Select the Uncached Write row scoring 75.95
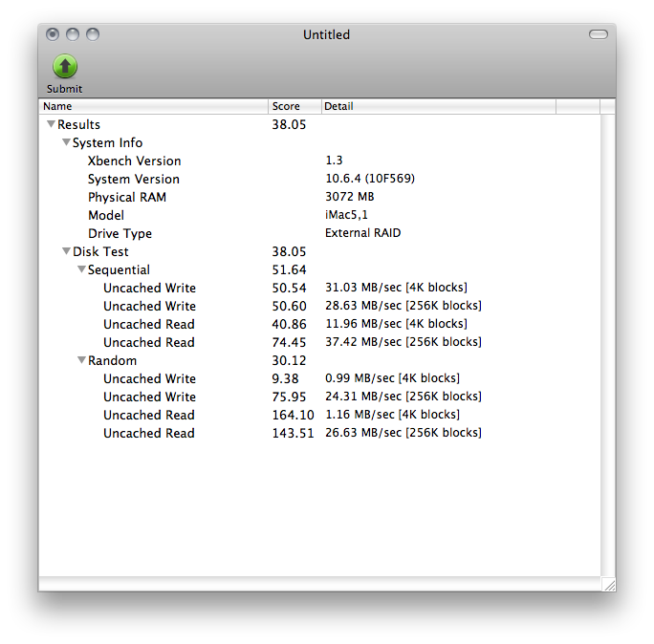This screenshot has width=654, height=644. click(319, 397)
